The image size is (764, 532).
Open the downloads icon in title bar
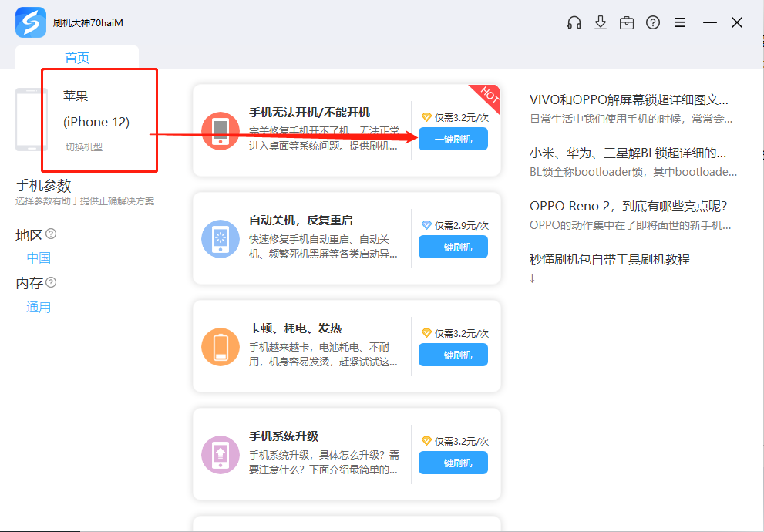coord(601,22)
